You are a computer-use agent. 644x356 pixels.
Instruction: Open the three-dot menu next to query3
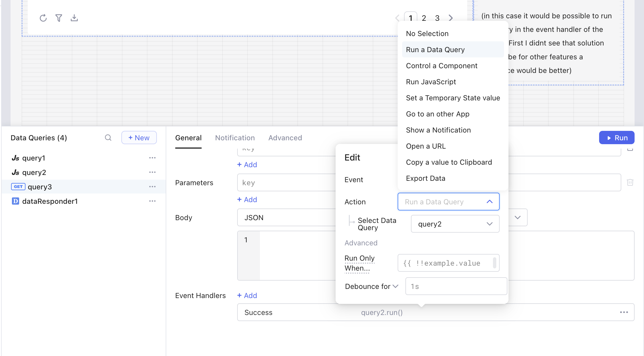click(152, 186)
